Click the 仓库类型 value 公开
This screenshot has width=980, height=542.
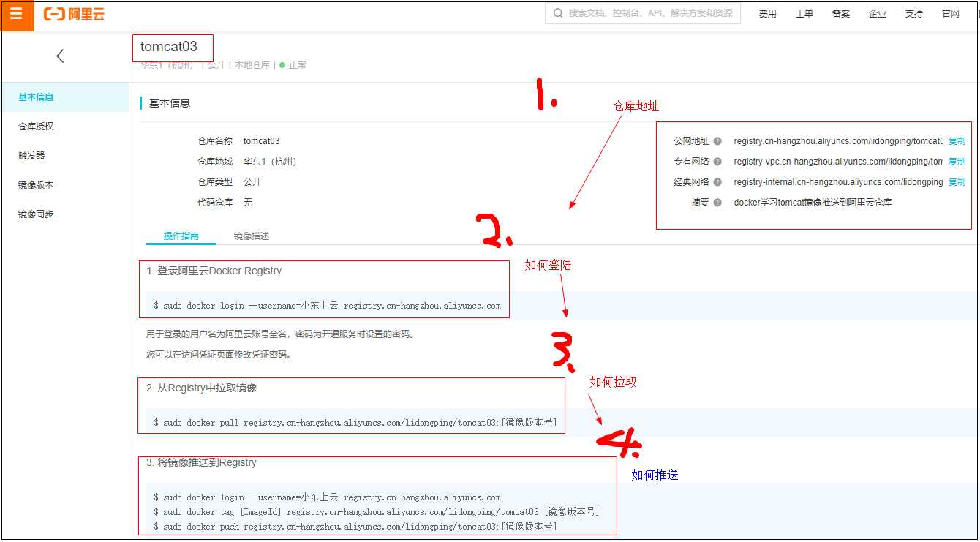pos(252,182)
